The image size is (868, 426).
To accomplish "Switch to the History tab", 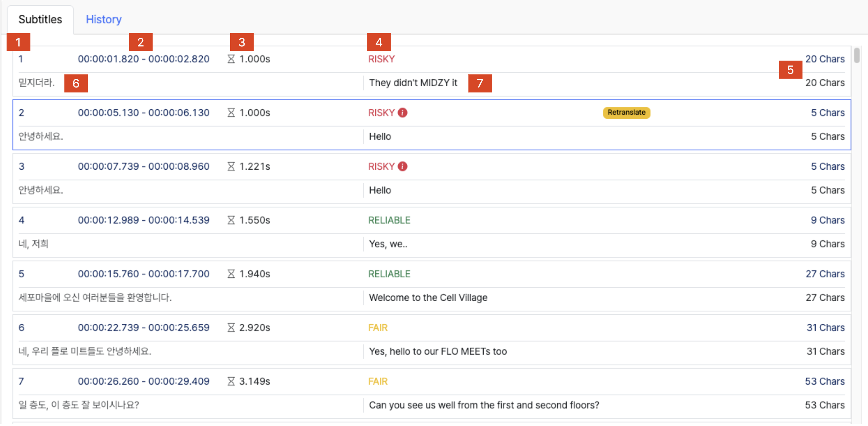I will pyautogui.click(x=104, y=19).
